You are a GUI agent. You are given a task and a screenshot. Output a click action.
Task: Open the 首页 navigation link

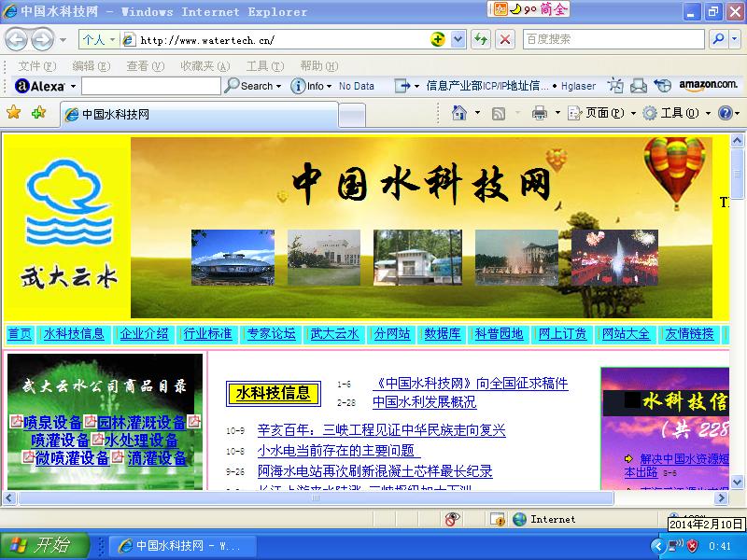[20, 333]
